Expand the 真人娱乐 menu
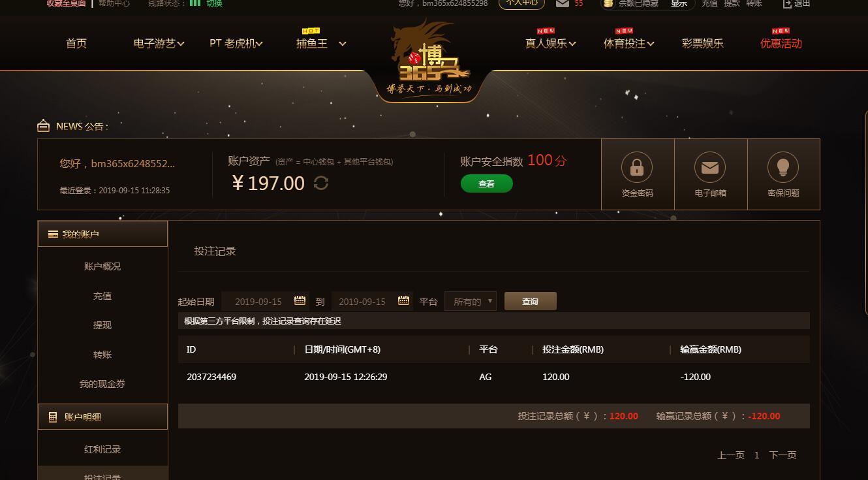The height and width of the screenshot is (480, 868). (x=550, y=44)
